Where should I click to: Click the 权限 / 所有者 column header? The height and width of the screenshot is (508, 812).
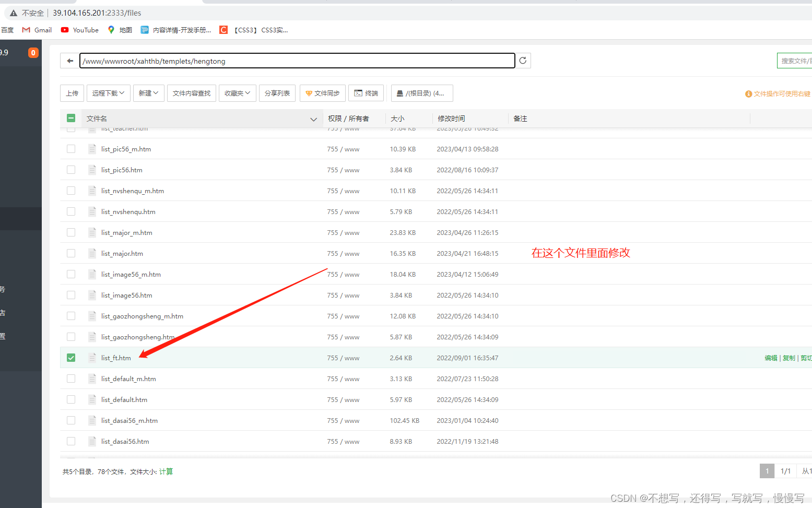(348, 119)
